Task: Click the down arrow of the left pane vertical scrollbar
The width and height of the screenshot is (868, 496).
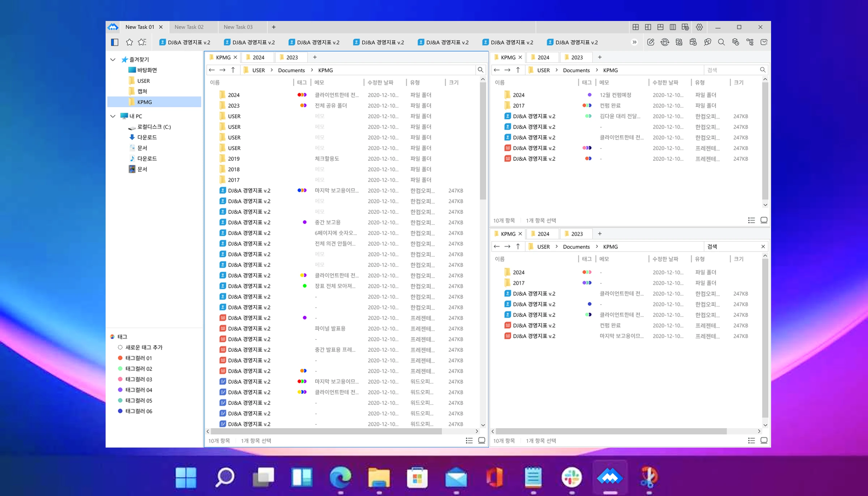Action: (483, 425)
